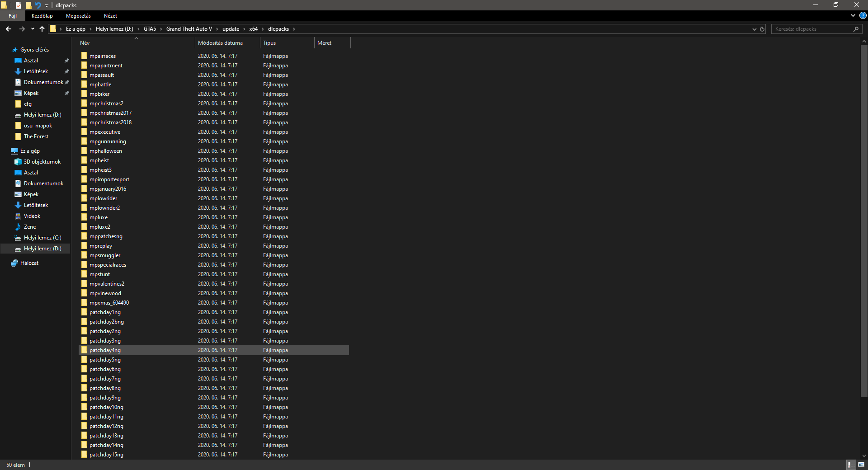Switch to large thumbnails view in status bar
The width and height of the screenshot is (868, 470).
point(861,465)
